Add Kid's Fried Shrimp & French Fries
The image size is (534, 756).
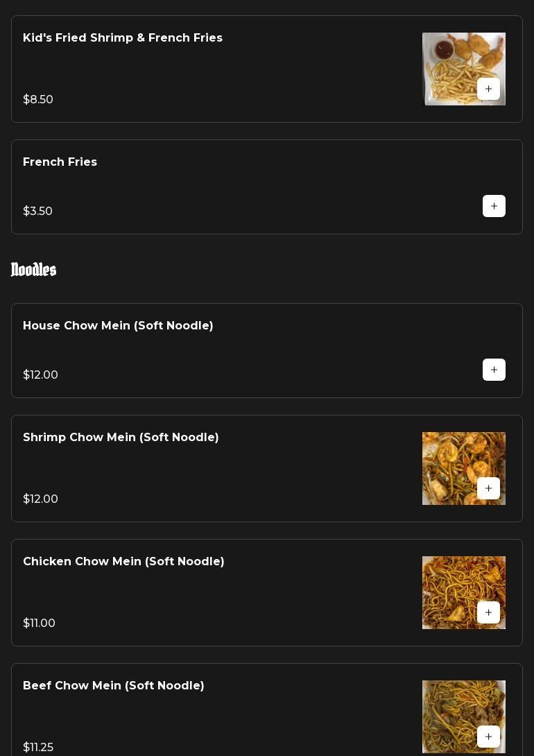(x=488, y=89)
